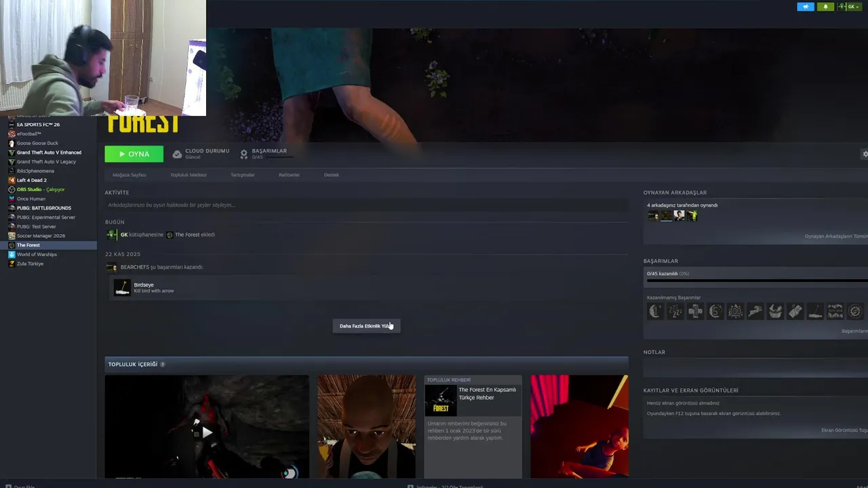The width and height of the screenshot is (868, 488).
Task: Click the first friend avatar under Oynayan Arkadaşlar
Action: pos(653,216)
